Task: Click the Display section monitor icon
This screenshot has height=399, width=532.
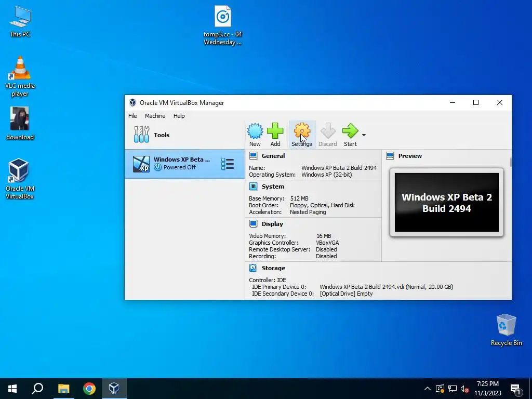Action: [253, 223]
